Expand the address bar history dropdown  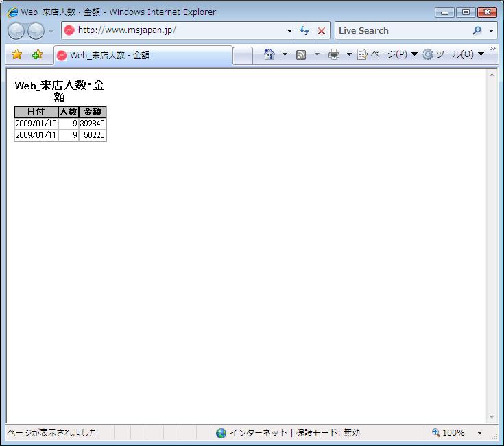[289, 31]
